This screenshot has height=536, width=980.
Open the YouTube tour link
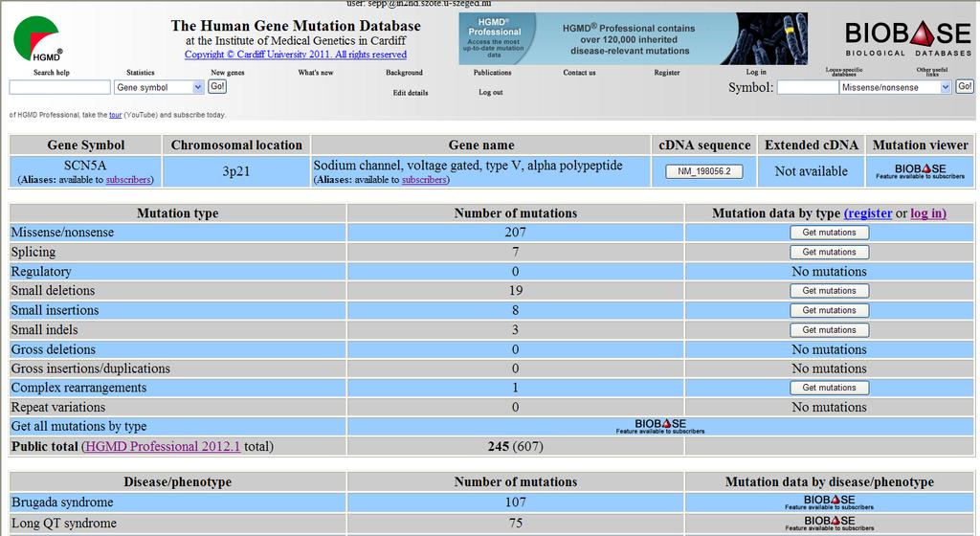(x=116, y=115)
